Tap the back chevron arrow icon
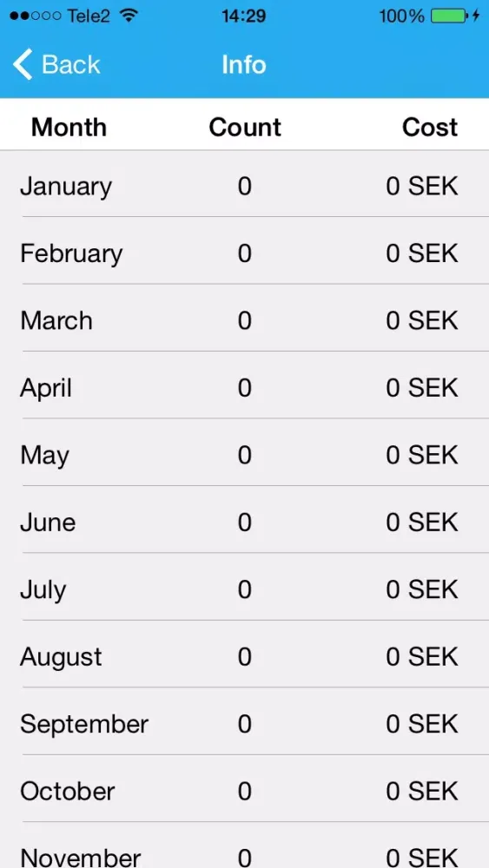The width and height of the screenshot is (489, 868). click(x=23, y=64)
